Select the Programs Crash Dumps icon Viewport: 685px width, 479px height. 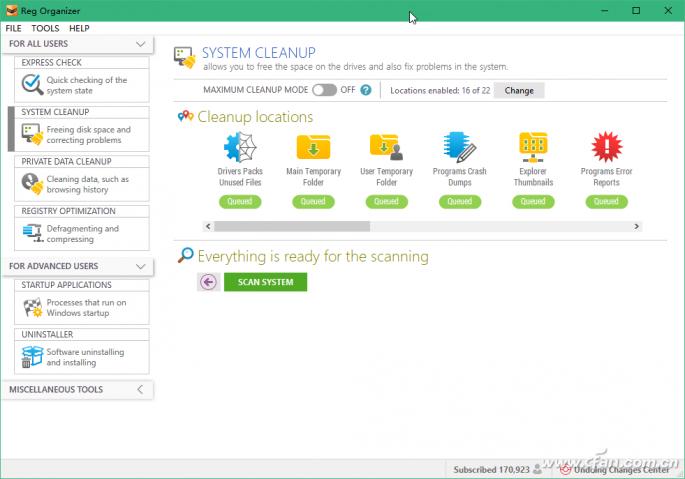(x=460, y=148)
